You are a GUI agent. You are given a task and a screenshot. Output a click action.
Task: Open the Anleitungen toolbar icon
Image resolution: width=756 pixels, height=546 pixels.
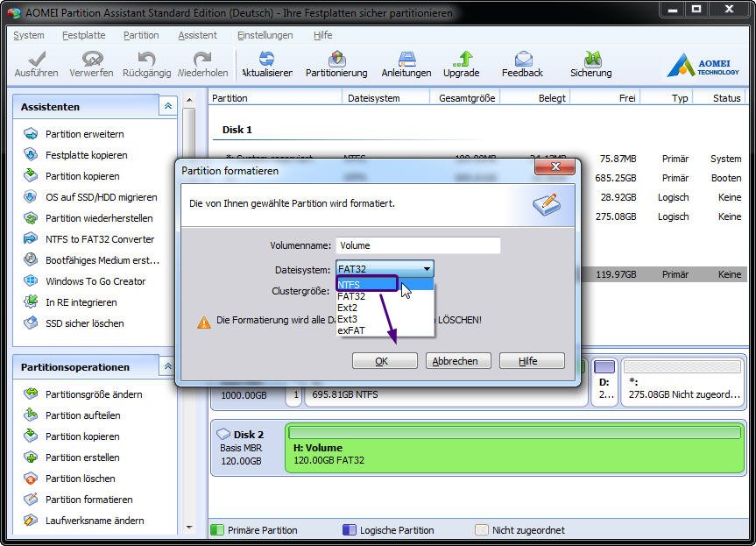(407, 59)
